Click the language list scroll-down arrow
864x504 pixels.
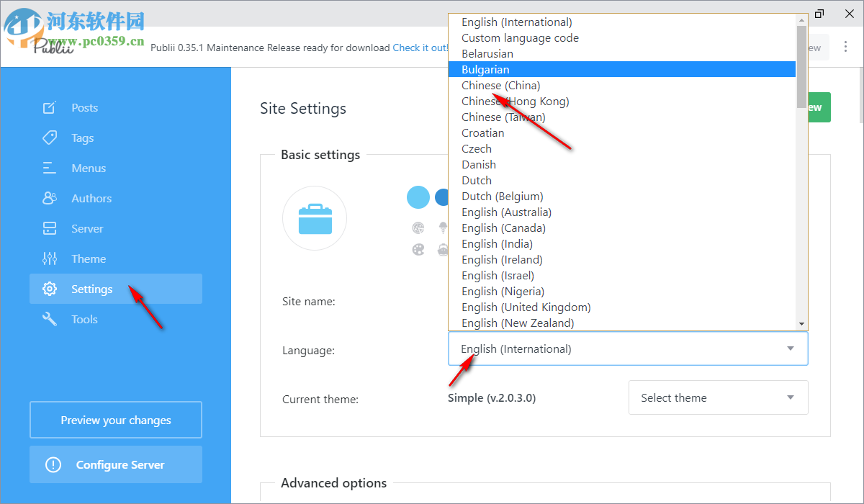pyautogui.click(x=801, y=324)
